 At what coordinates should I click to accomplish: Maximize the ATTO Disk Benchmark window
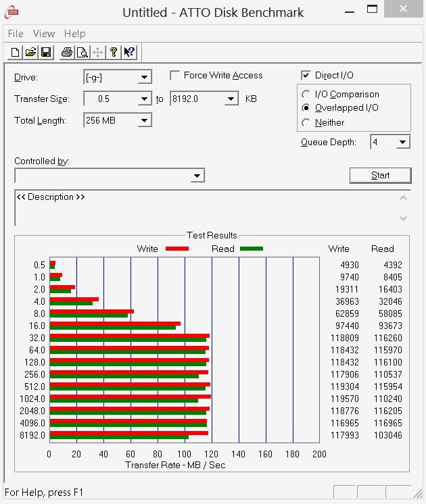[373, 9]
